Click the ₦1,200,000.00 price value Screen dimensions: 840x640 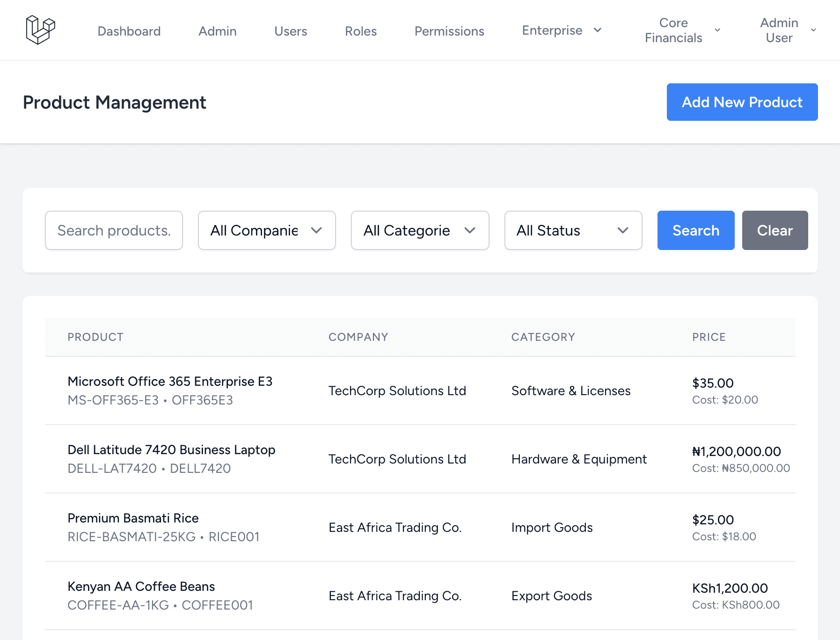click(737, 451)
